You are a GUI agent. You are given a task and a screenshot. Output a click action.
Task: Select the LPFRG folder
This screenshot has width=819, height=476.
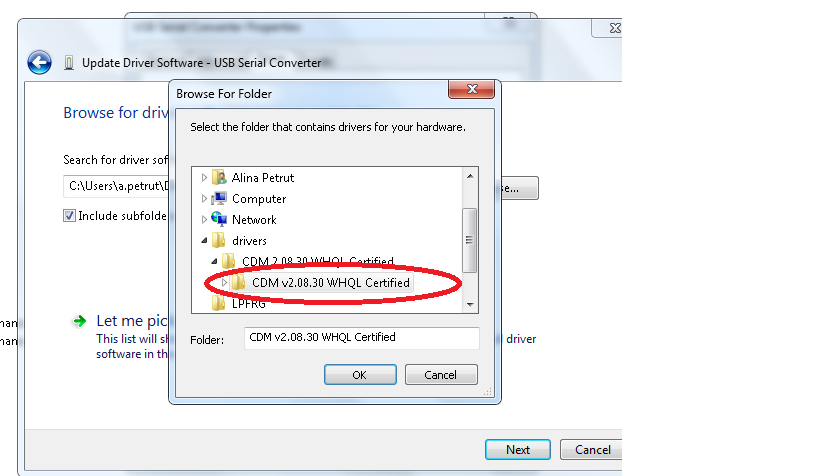pyautogui.click(x=249, y=304)
